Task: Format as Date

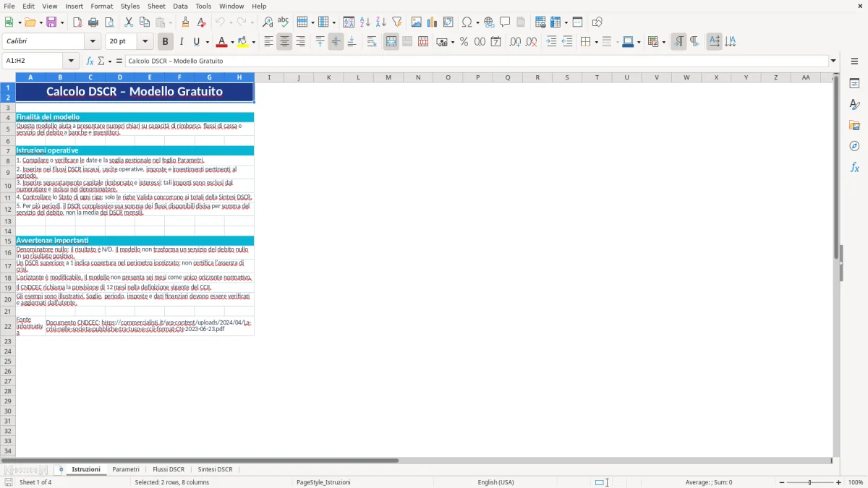Action: 495,42
